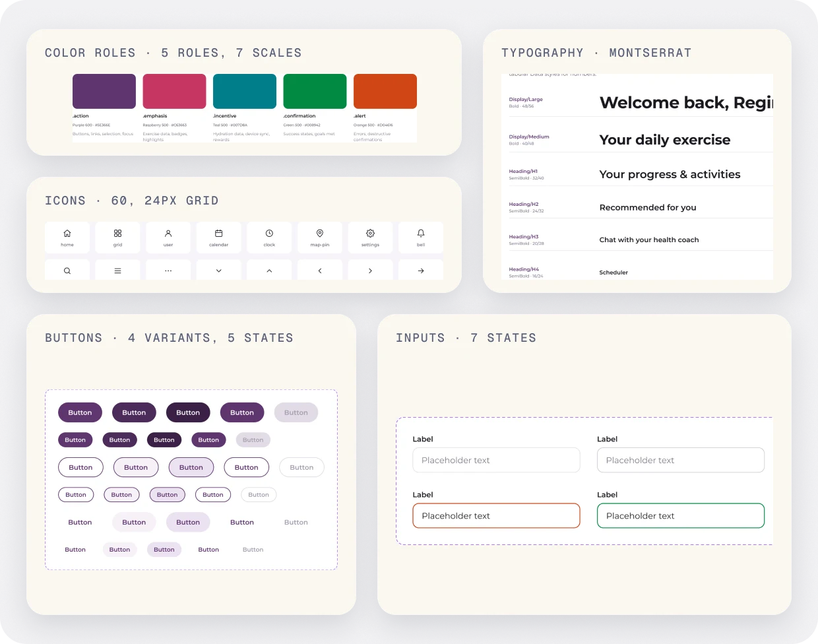Select the three-dot ellipsis icon tile

tap(168, 270)
